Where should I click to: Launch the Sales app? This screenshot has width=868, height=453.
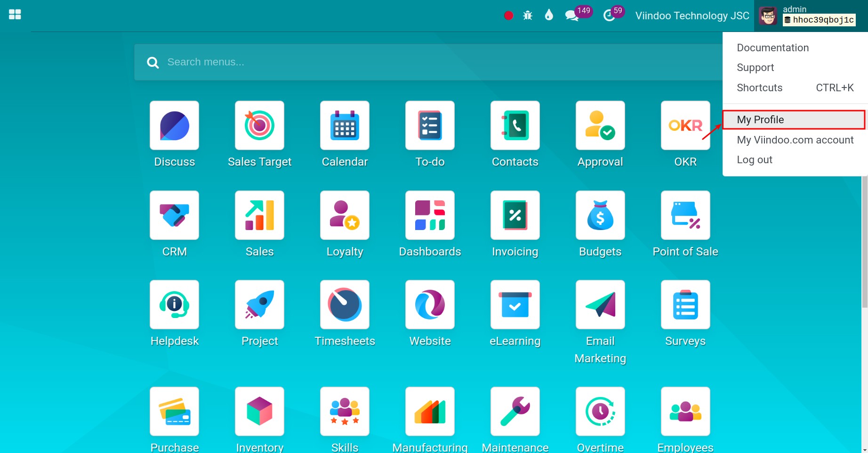click(x=259, y=215)
